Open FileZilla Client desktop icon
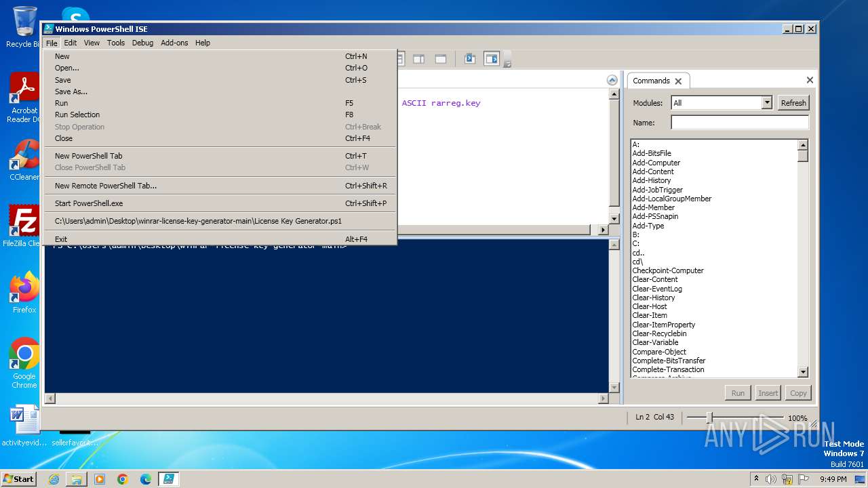Viewport: 868px width, 488px height. (x=24, y=226)
